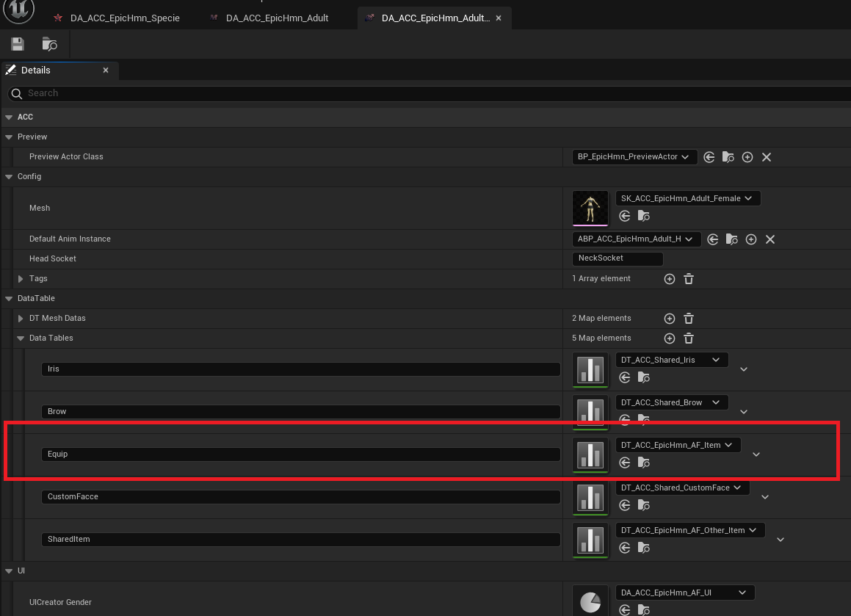Click the Unreal Engine logo
The width and height of the screenshot is (851, 616).
pos(18,12)
